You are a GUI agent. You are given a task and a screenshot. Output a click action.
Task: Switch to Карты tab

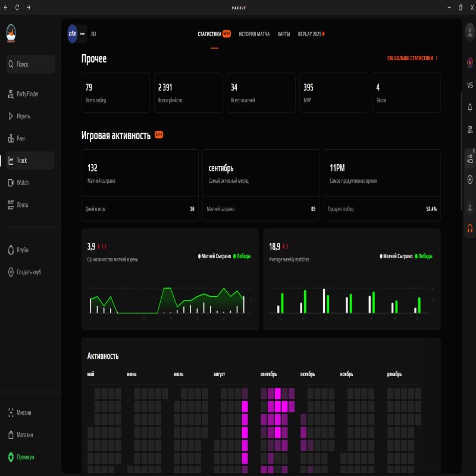click(284, 34)
